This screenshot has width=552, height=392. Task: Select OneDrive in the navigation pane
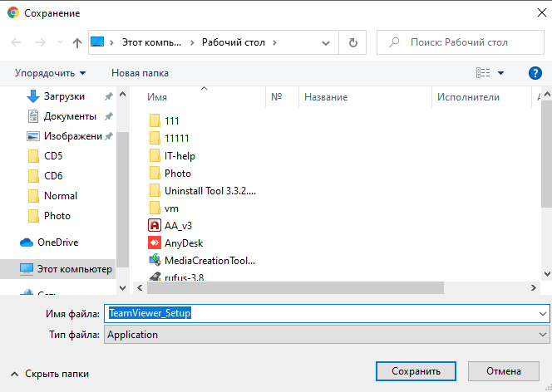[57, 243]
